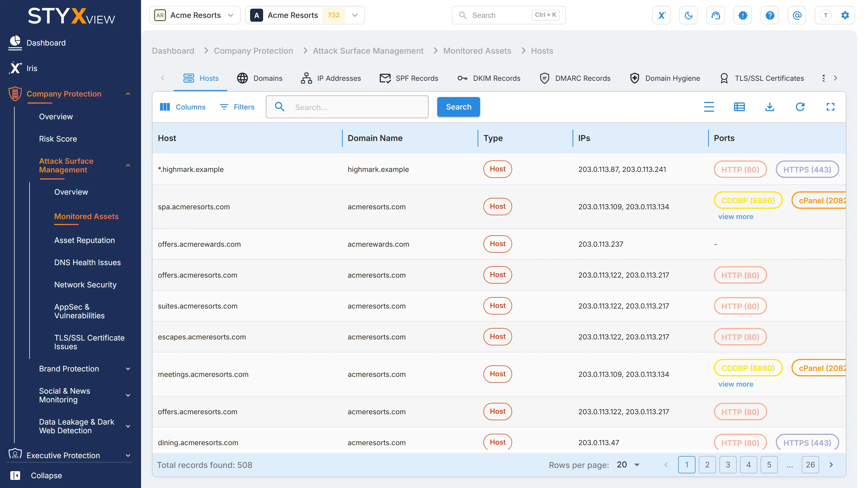Open DNS Health Issues in sidebar
This screenshot has height=488, width=868.
(x=88, y=262)
